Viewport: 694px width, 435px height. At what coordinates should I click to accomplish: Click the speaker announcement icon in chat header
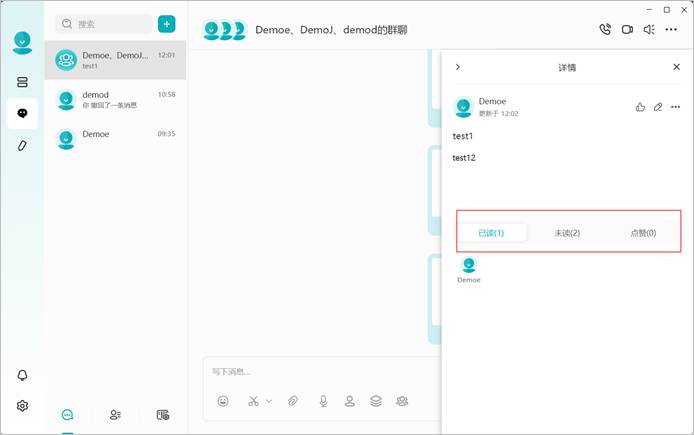click(649, 30)
